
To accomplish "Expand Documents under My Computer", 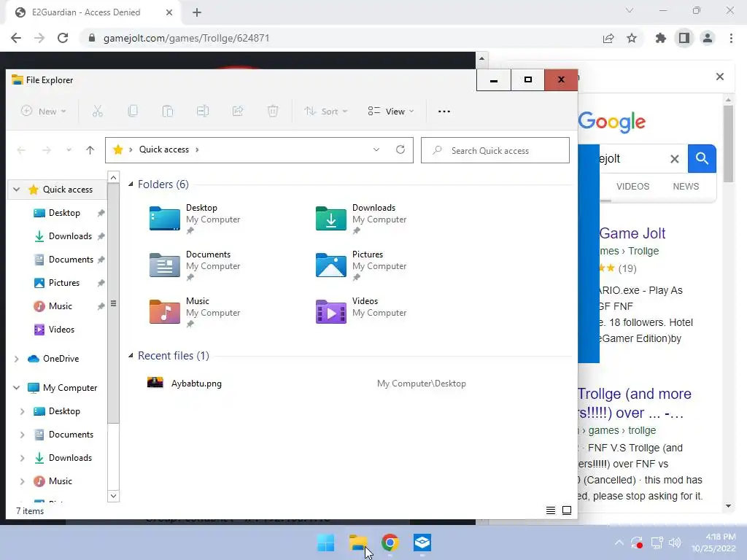I will pos(22,435).
